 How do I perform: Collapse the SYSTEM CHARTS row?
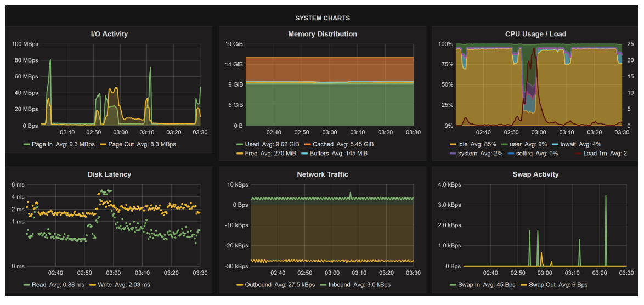(322, 18)
